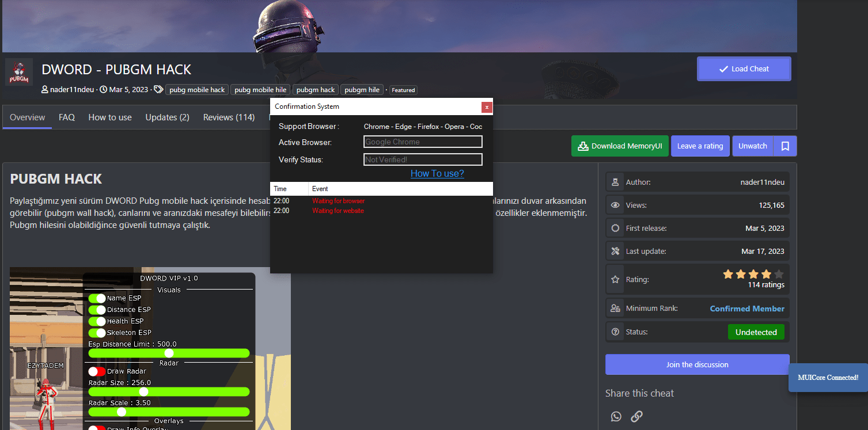The width and height of the screenshot is (868, 430).
Task: Click the 125,165 views value
Action: [772, 205]
